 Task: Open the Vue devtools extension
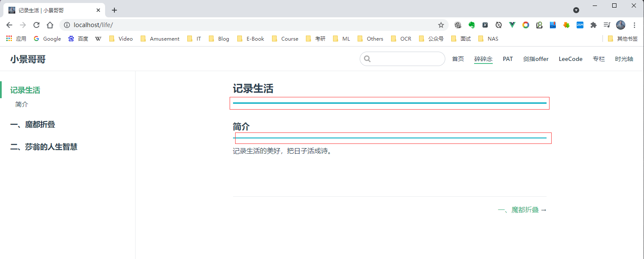click(x=512, y=25)
